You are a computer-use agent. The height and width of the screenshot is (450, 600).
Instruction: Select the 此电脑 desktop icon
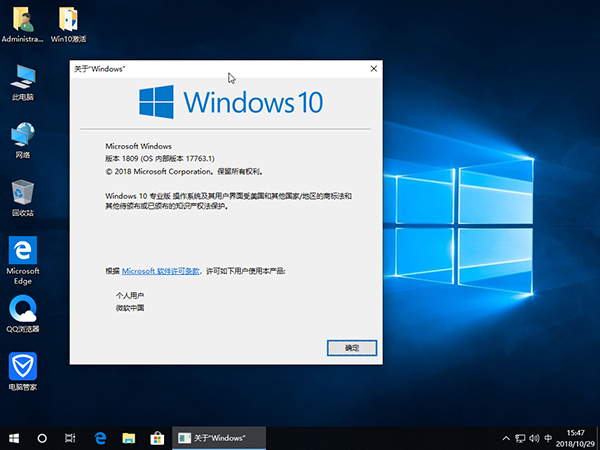point(23,83)
